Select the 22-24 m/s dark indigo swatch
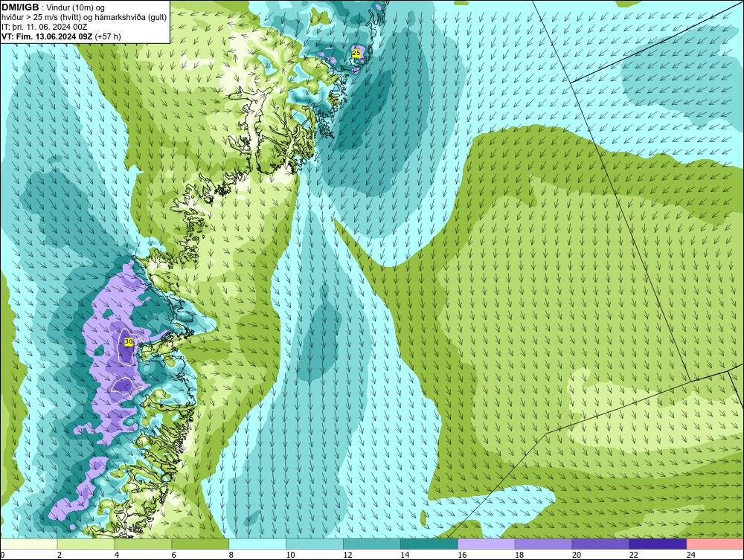 pos(658,544)
